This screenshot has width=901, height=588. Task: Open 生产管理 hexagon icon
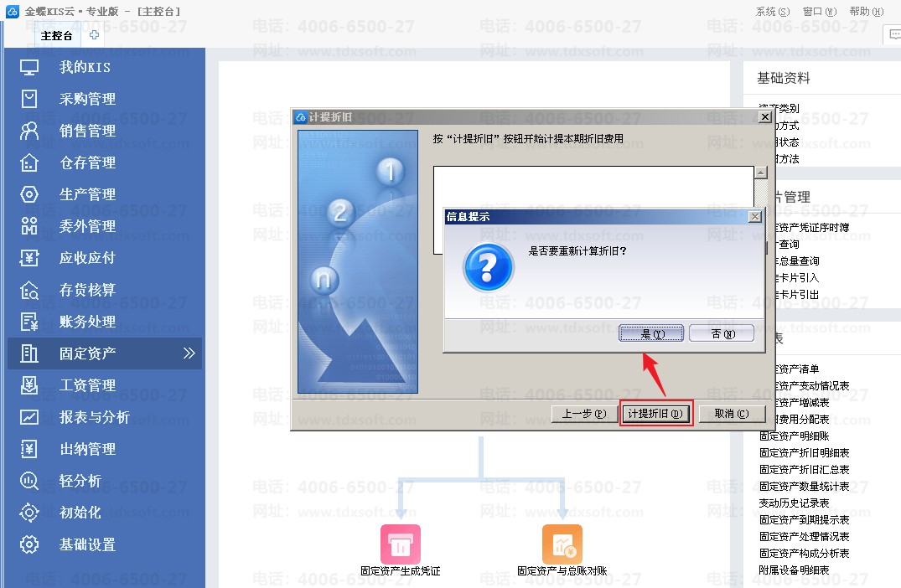tap(29, 194)
